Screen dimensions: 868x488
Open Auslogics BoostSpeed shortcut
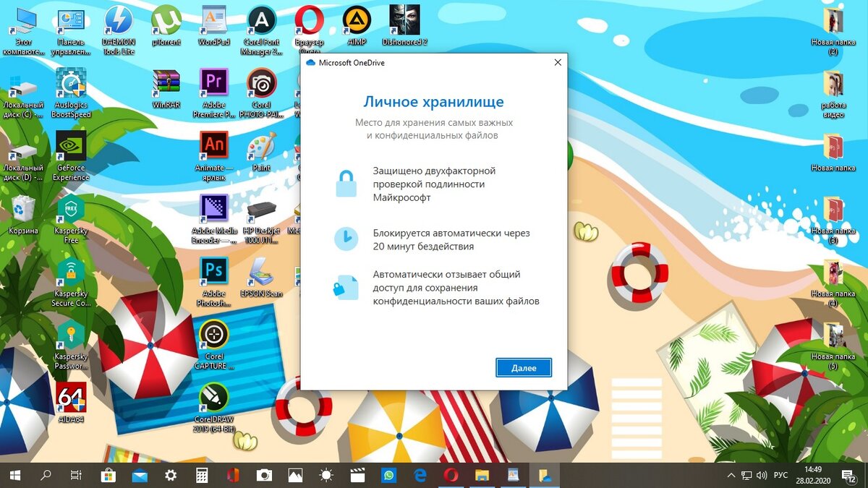(x=71, y=94)
